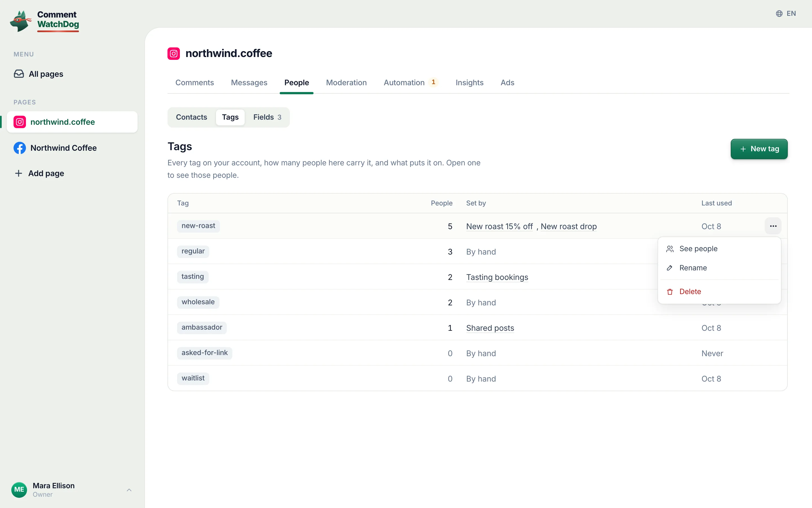Create a New tag
Viewport: 812px width, 508px height.
[759, 149]
